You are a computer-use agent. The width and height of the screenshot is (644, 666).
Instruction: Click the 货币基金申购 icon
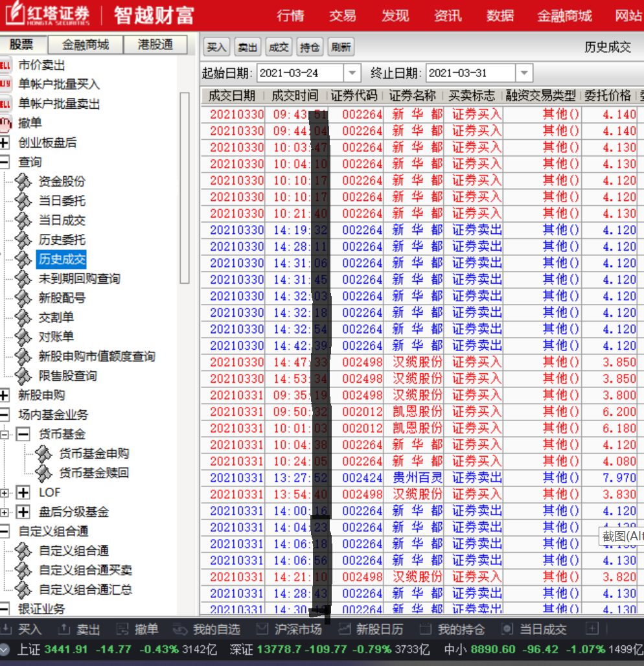[43, 454]
